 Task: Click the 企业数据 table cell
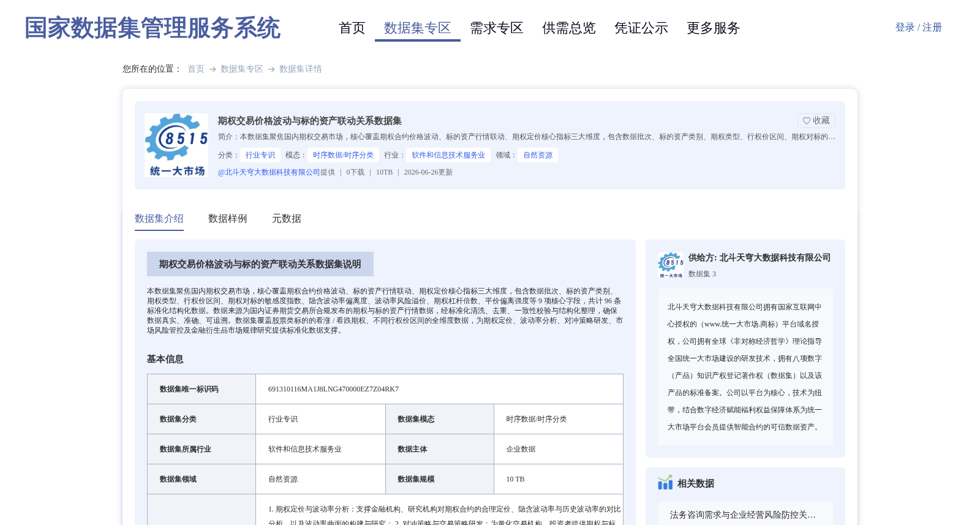[559, 449]
